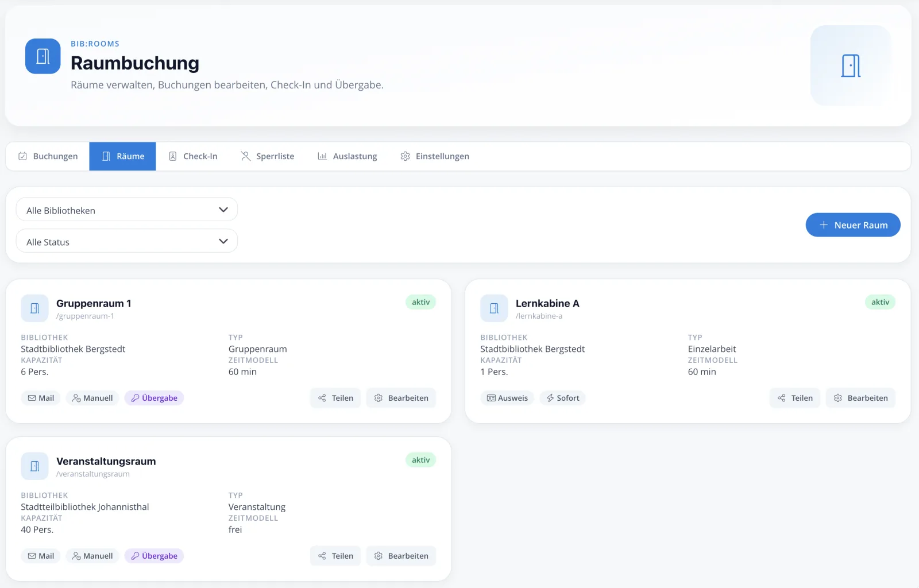The image size is (919, 588).
Task: Click Bearbeiten on the Veranstaltungsraum card
Action: 401,556
